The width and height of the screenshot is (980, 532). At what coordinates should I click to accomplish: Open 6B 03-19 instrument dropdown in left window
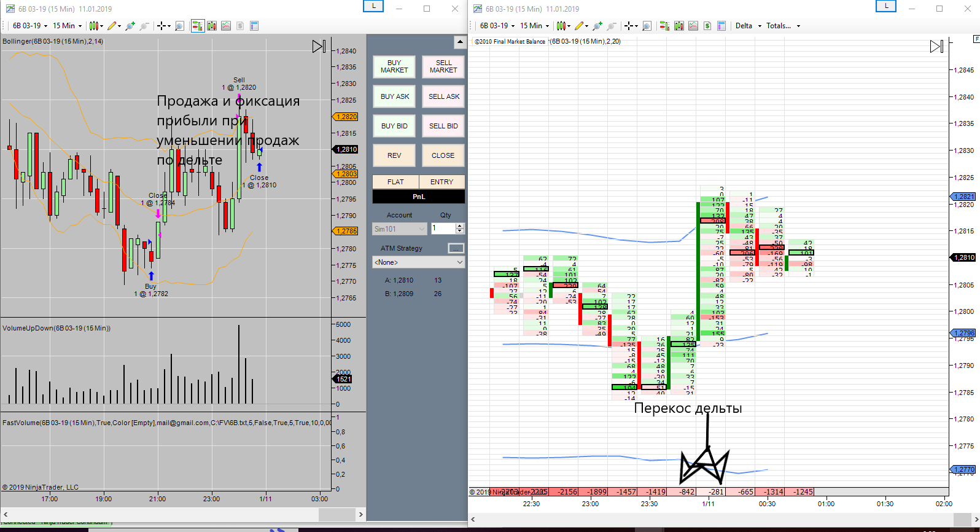[30, 26]
